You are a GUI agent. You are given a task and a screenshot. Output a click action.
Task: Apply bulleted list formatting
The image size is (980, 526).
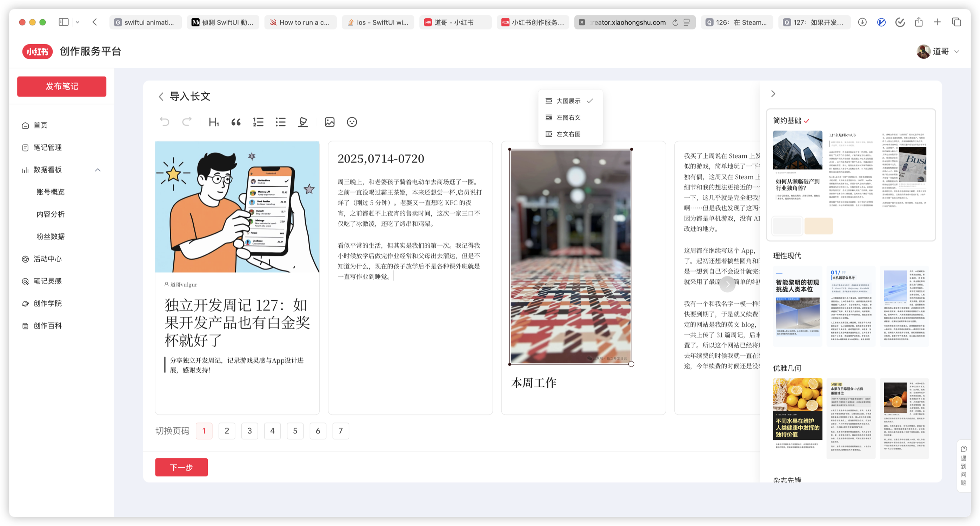point(281,122)
